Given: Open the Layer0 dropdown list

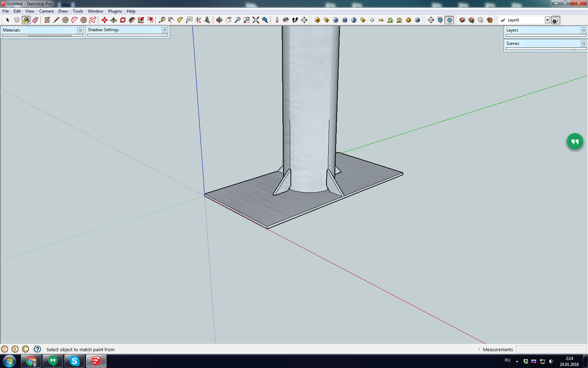Looking at the screenshot, I should [x=547, y=20].
